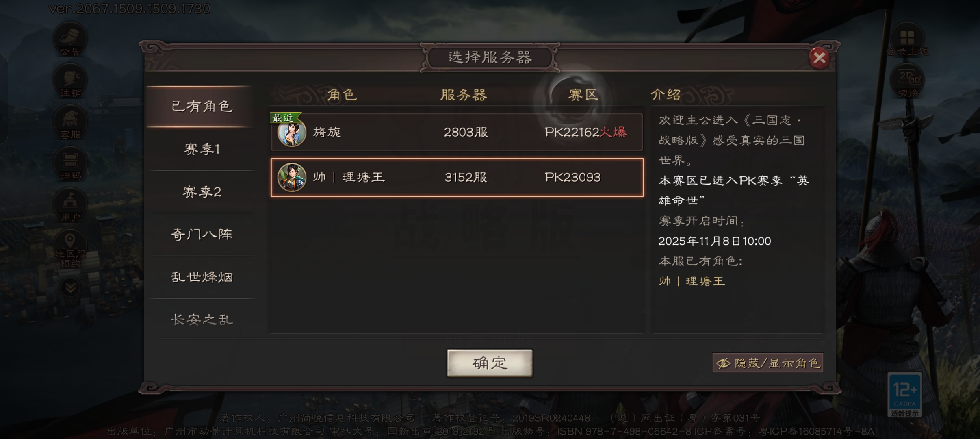Close the 选择服务器 dialog
This screenshot has height=439, width=980.
[819, 58]
